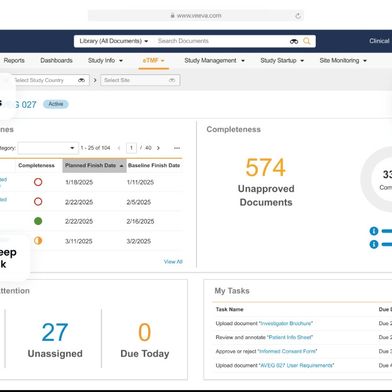Click the Task Name column header
Viewport: 392px width, 392px height.
click(229, 309)
